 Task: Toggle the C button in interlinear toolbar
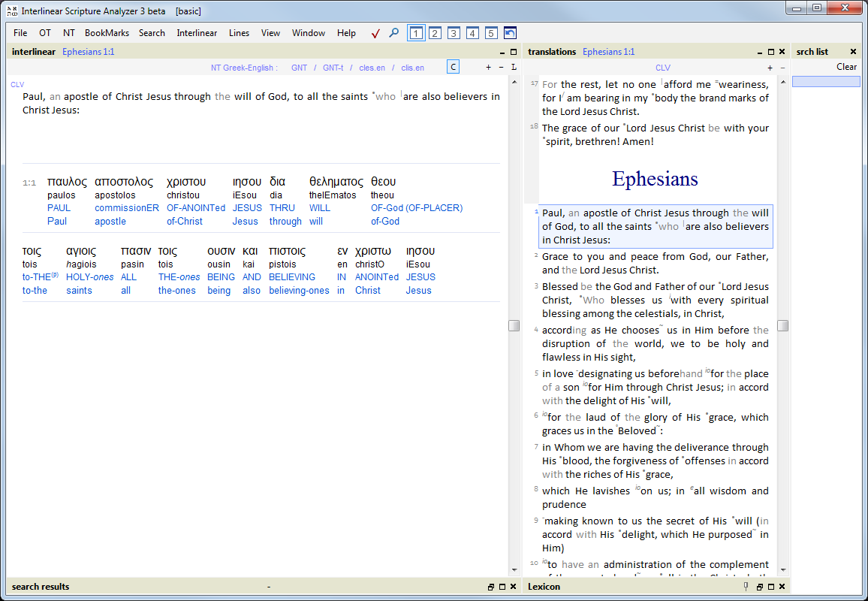tap(453, 67)
